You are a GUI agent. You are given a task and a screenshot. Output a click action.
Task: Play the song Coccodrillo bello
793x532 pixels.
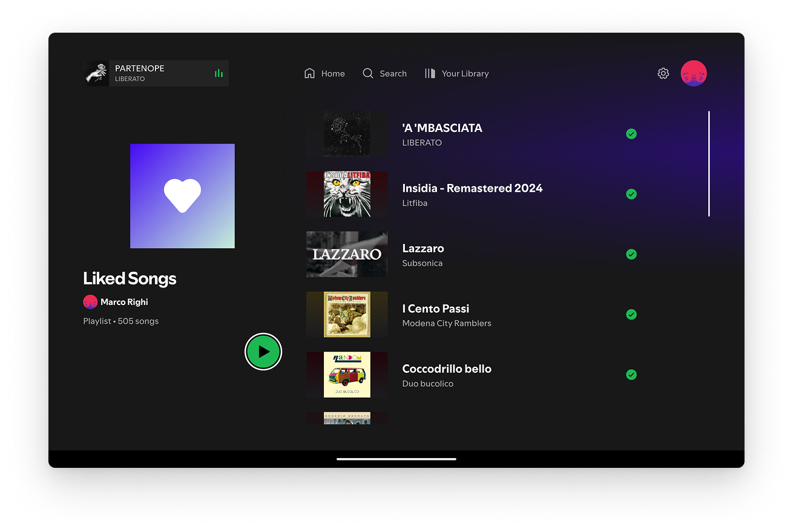click(x=447, y=369)
